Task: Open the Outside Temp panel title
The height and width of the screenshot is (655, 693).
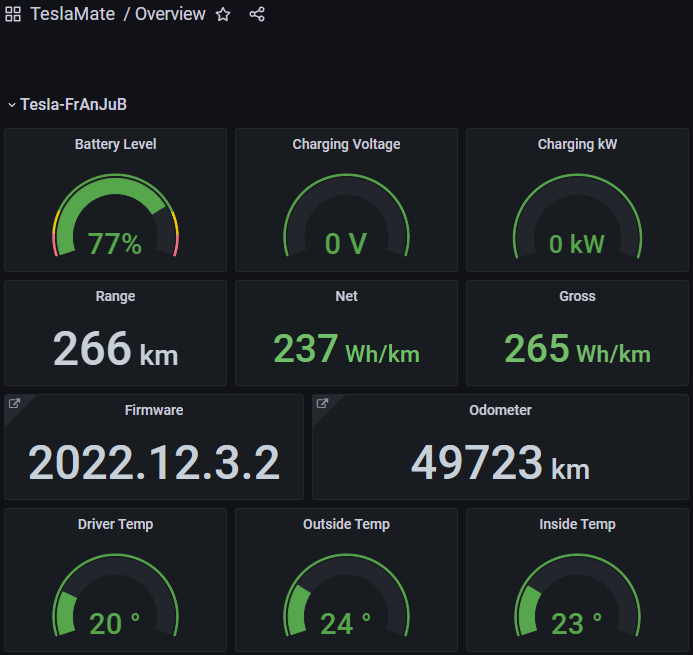Action: [346, 524]
